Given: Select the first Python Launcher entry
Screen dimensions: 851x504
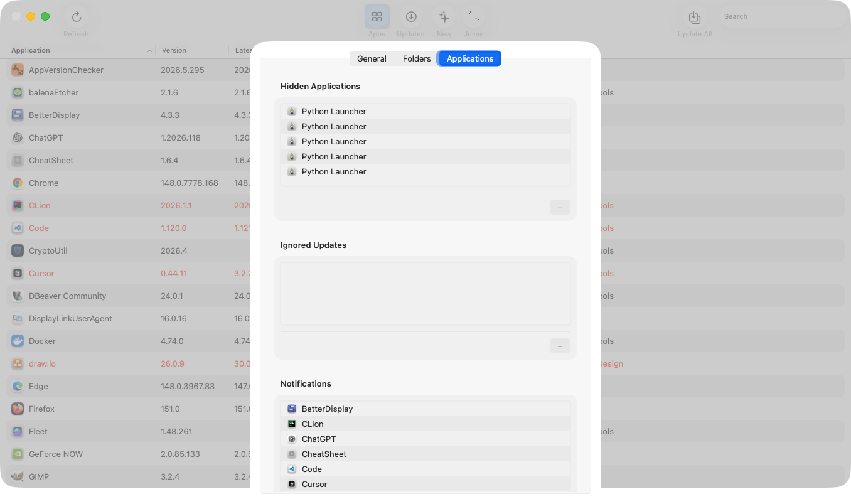Looking at the screenshot, I should tap(425, 111).
